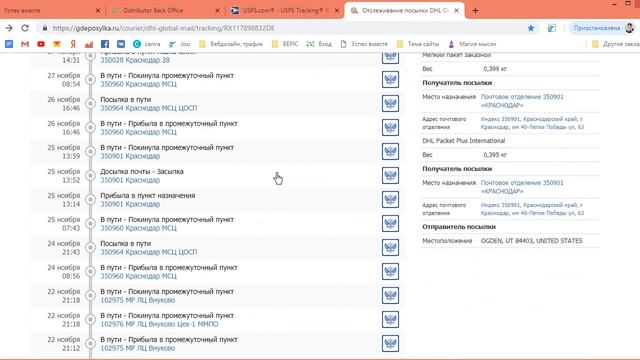640x360 pixels.
Task: Open the Другие закладки folder
Action: [616, 44]
